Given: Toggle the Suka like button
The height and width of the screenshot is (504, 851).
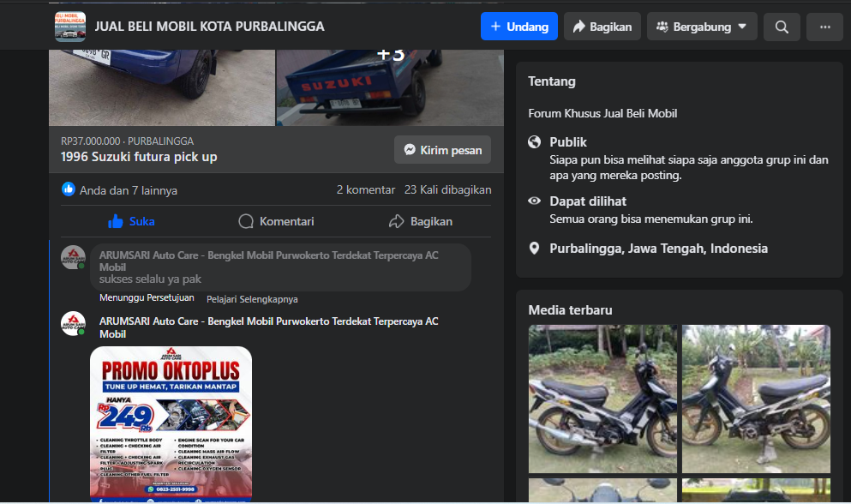Looking at the screenshot, I should coord(131,222).
